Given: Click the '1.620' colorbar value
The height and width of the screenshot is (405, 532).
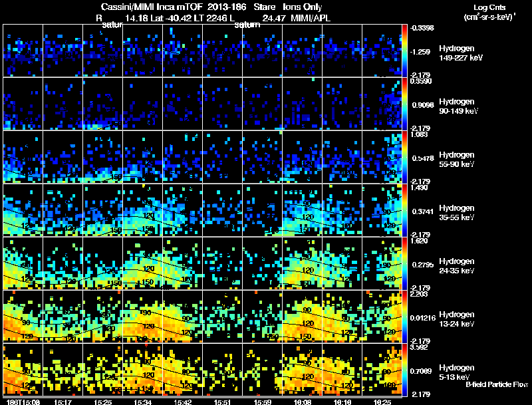Looking at the screenshot, I should (419, 241).
